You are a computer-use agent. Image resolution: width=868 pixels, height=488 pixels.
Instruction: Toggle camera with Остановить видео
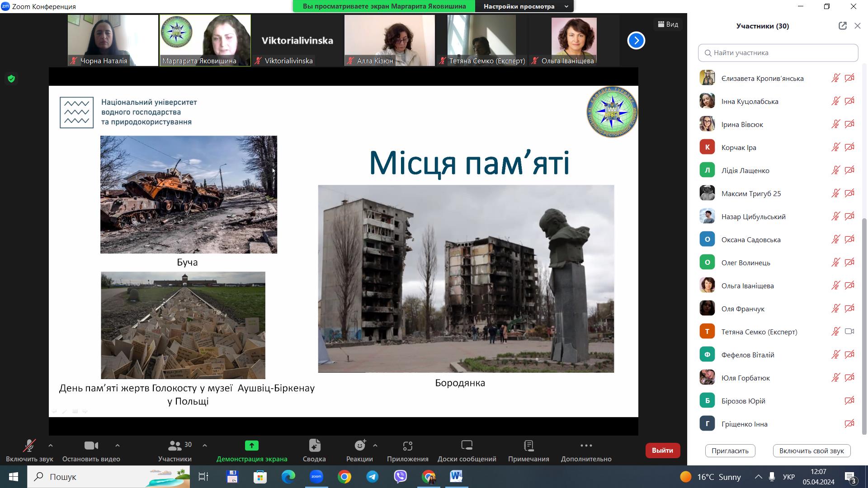click(91, 446)
